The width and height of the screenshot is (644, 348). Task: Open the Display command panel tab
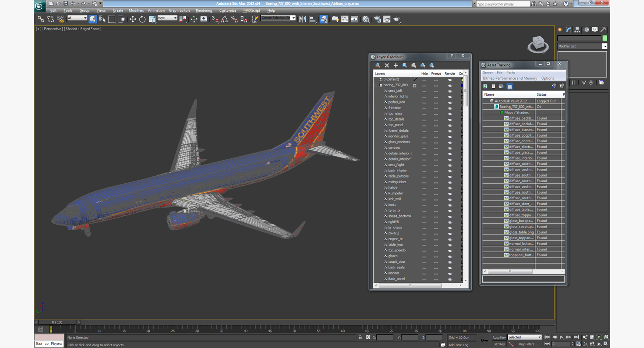point(595,30)
